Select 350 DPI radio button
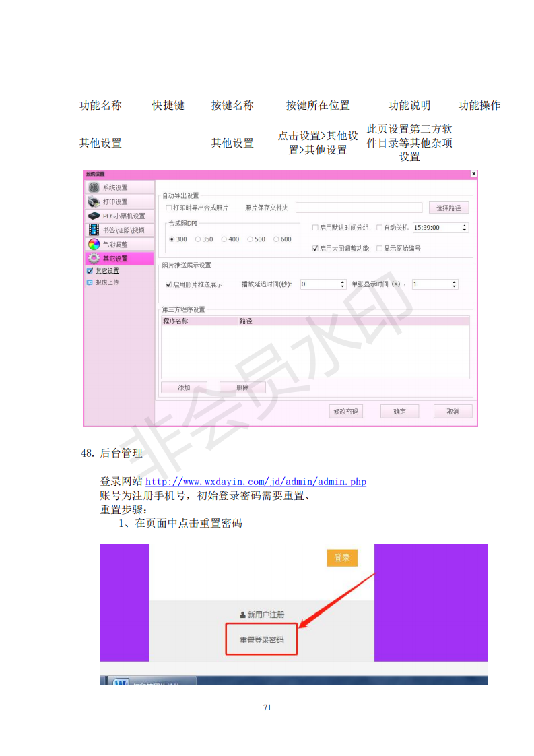 coord(198,239)
